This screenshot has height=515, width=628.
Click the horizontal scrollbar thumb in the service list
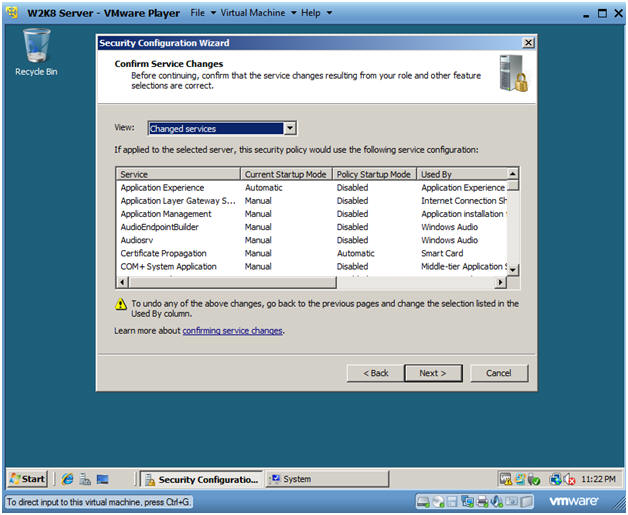pyautogui.click(x=232, y=282)
